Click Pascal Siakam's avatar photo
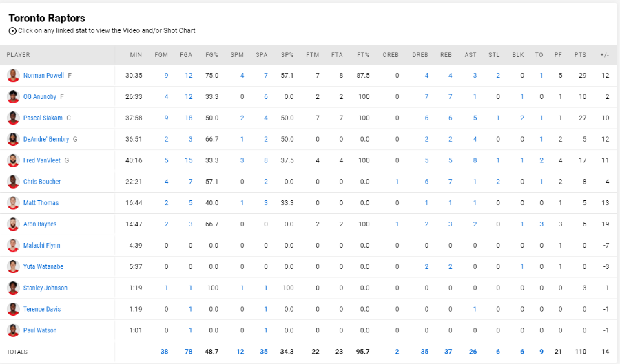Screen dimensions: 620x364 coord(13,118)
